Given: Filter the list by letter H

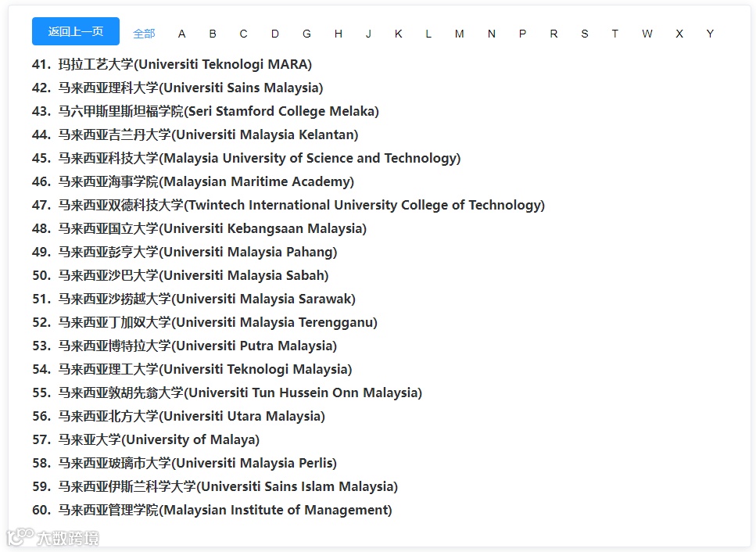Looking at the screenshot, I should [339, 34].
